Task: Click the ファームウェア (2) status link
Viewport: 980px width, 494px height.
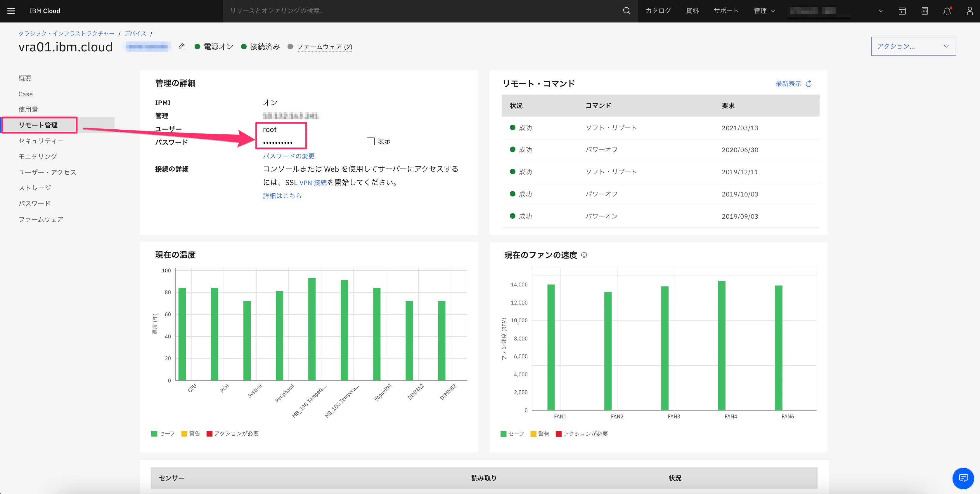Action: [325, 47]
